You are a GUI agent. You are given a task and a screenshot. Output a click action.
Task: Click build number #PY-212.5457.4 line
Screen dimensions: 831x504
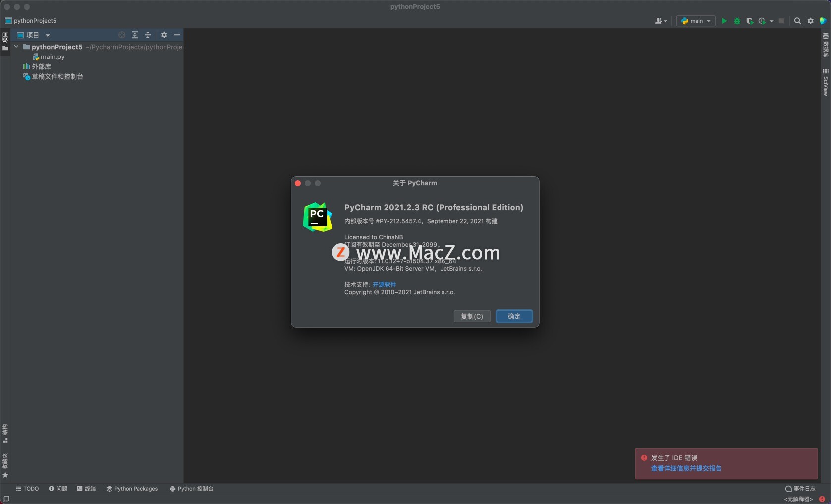[x=421, y=221]
